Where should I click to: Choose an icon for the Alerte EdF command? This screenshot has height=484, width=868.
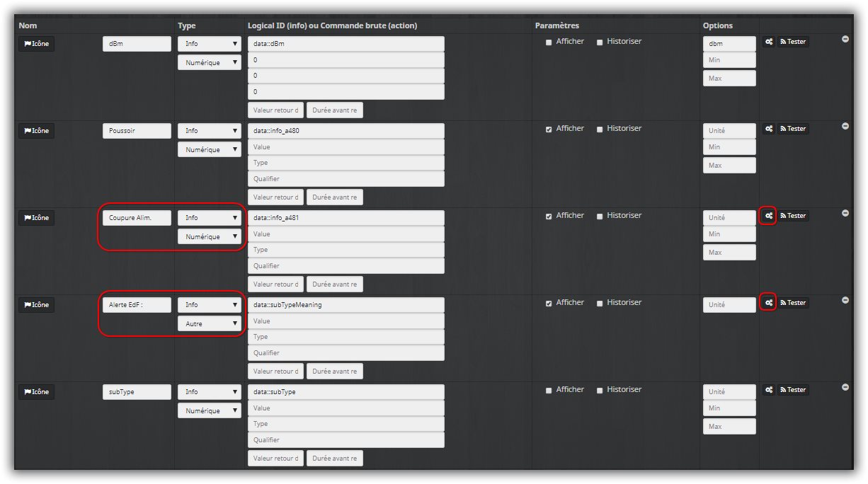point(36,305)
